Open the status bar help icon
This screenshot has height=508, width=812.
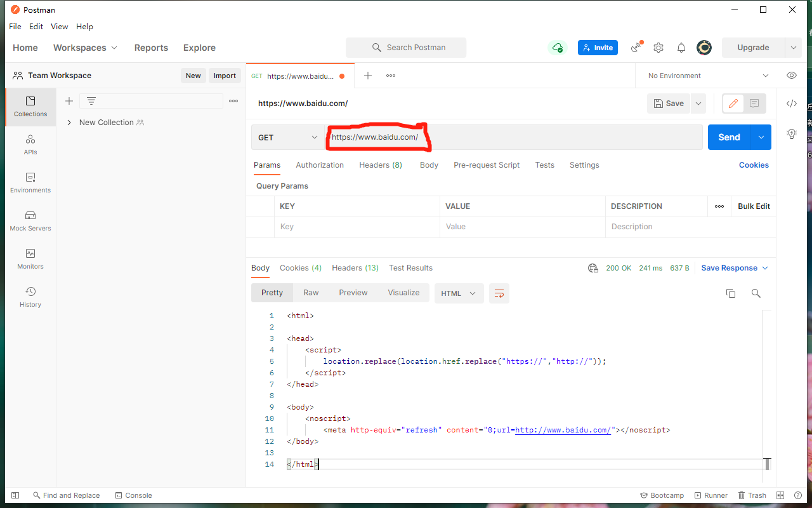pyautogui.click(x=798, y=495)
